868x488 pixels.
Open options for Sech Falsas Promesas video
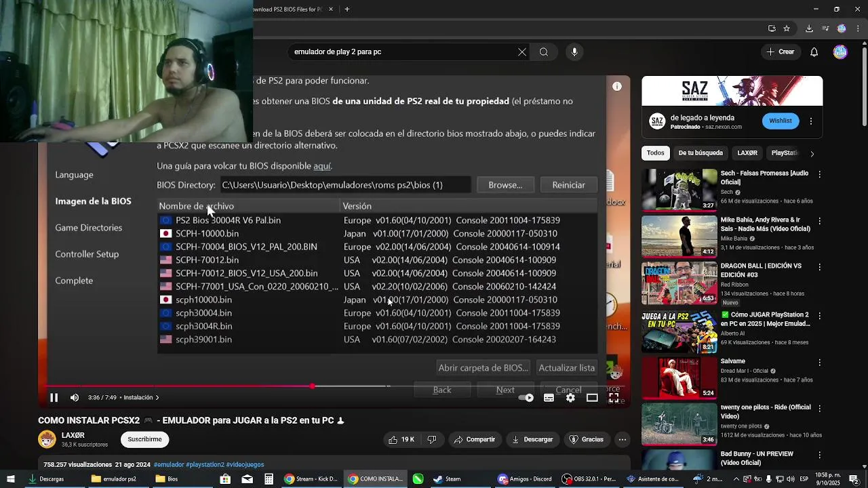[x=819, y=175]
